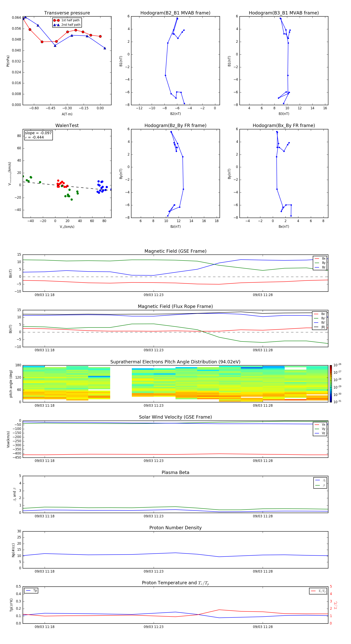Click the red 'Te/Tp' legend box
The image size is (351, 644).
[318, 591]
